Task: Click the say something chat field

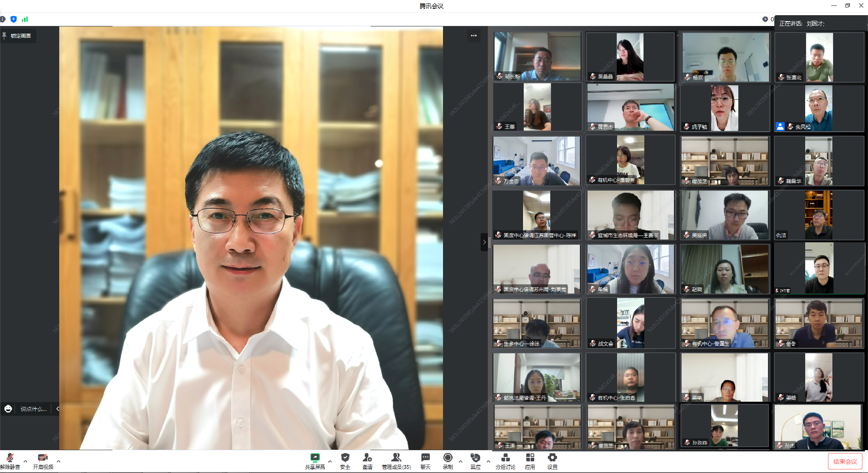Action: 34,409
